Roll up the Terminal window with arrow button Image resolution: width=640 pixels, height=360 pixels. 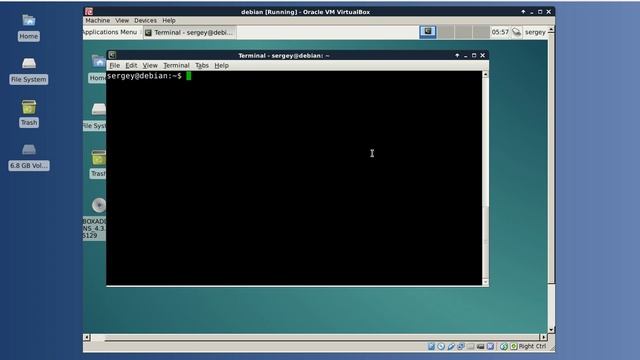tap(457, 55)
